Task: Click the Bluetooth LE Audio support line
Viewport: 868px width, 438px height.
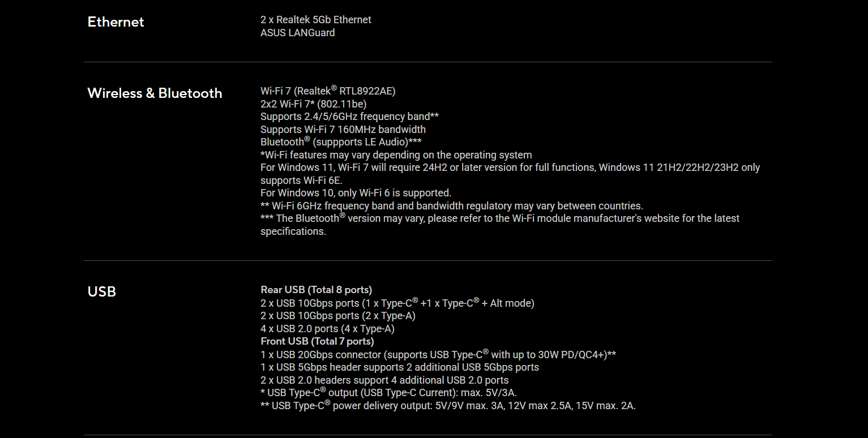Action: pyautogui.click(x=340, y=142)
